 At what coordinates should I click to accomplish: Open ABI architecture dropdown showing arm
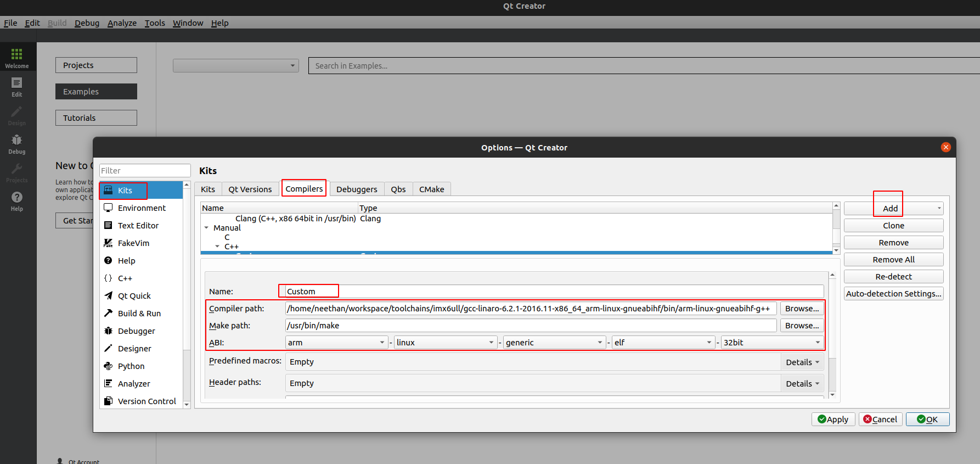(x=336, y=342)
